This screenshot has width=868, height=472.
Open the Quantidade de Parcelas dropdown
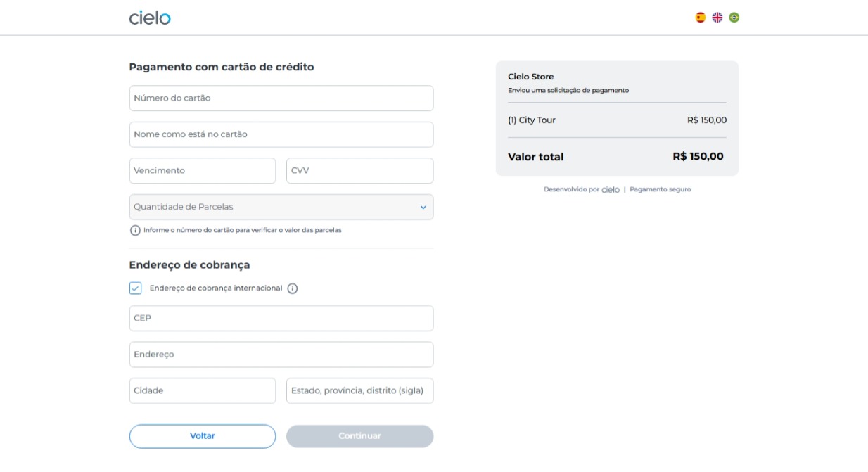281,207
